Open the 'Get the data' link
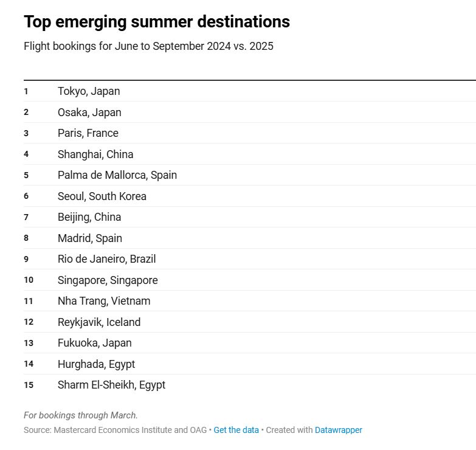This screenshot has height=450, width=476. [236, 430]
